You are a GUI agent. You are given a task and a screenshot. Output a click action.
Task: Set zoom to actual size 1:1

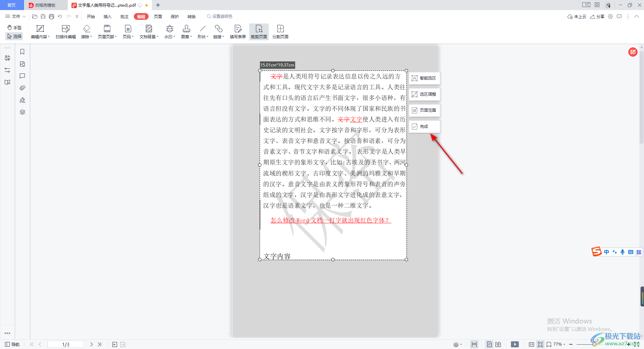[531, 344]
